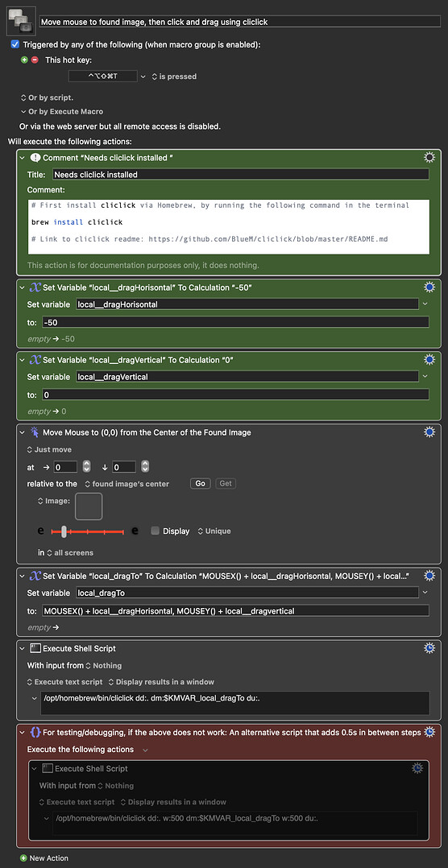Open gear menu of the main Execute Shell Script
The height and width of the screenshot is (868, 448).
(x=429, y=648)
